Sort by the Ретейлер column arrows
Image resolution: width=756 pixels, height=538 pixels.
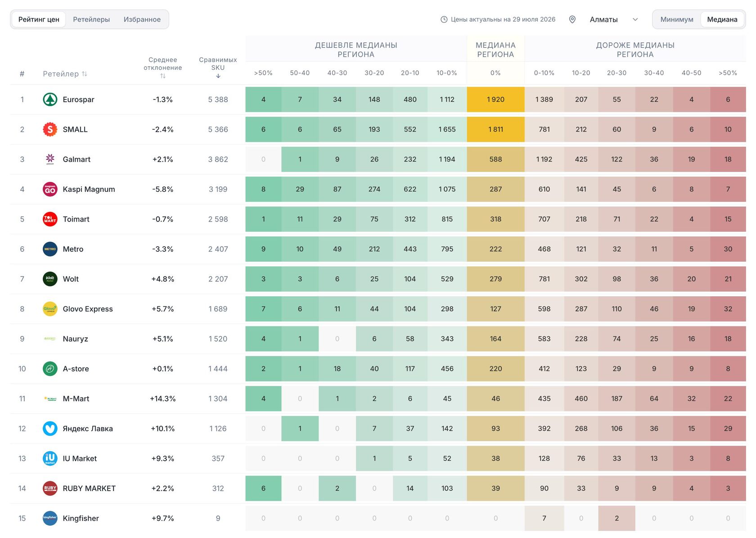[85, 74]
